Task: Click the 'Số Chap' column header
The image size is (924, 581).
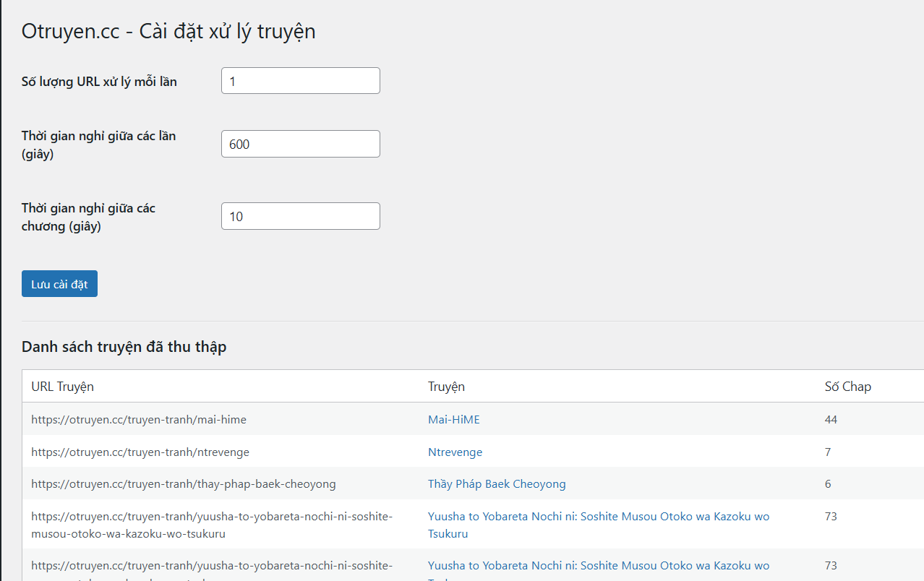Action: (848, 387)
